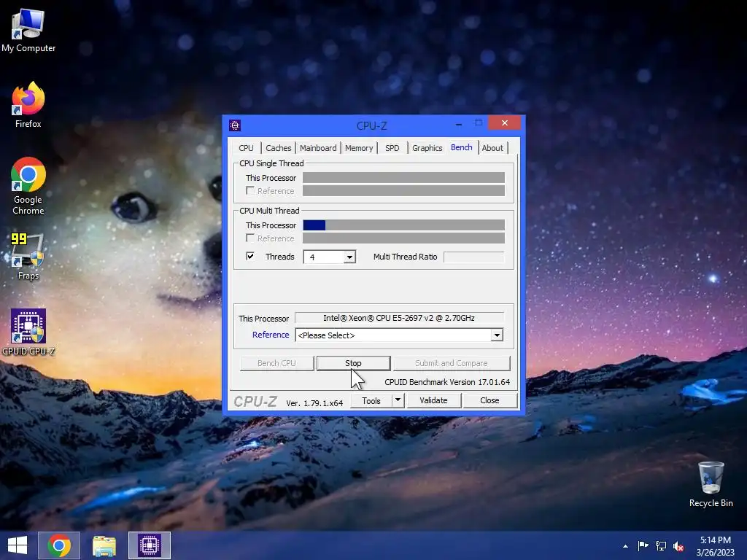Open Google Chrome desktop shortcut
This screenshot has width=747, height=560.
click(28, 186)
